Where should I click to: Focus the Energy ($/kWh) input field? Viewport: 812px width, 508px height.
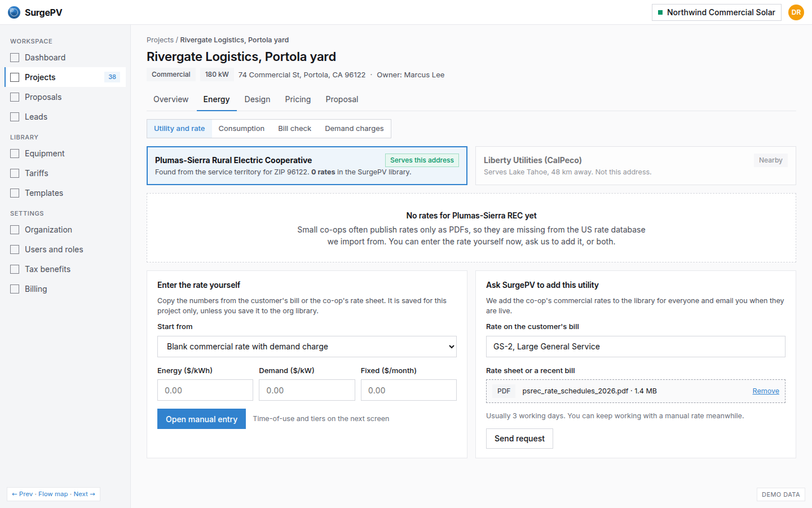coord(205,390)
